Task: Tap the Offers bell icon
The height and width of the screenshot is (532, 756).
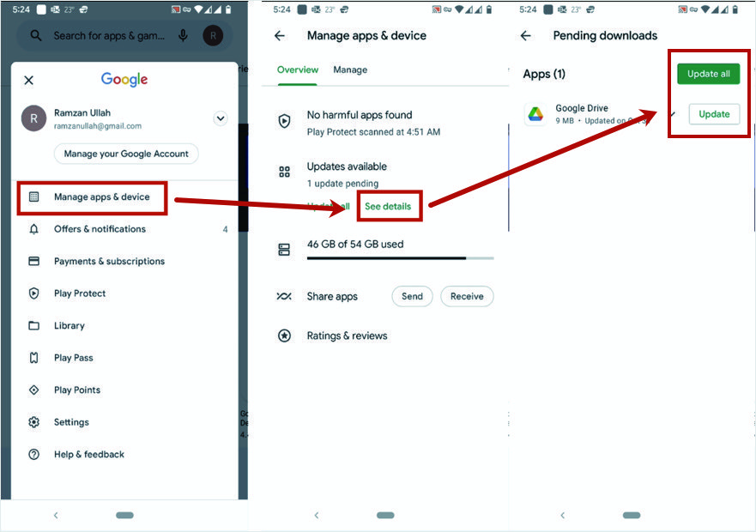Action: (33, 229)
